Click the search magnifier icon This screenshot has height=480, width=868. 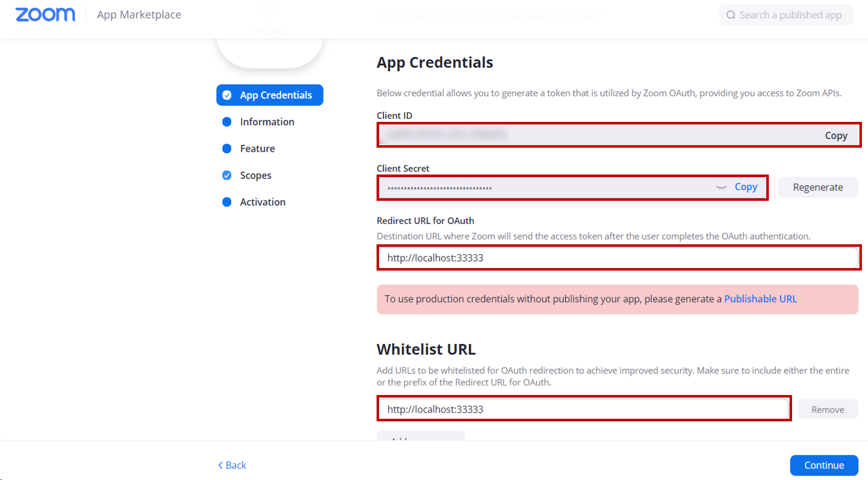(731, 15)
